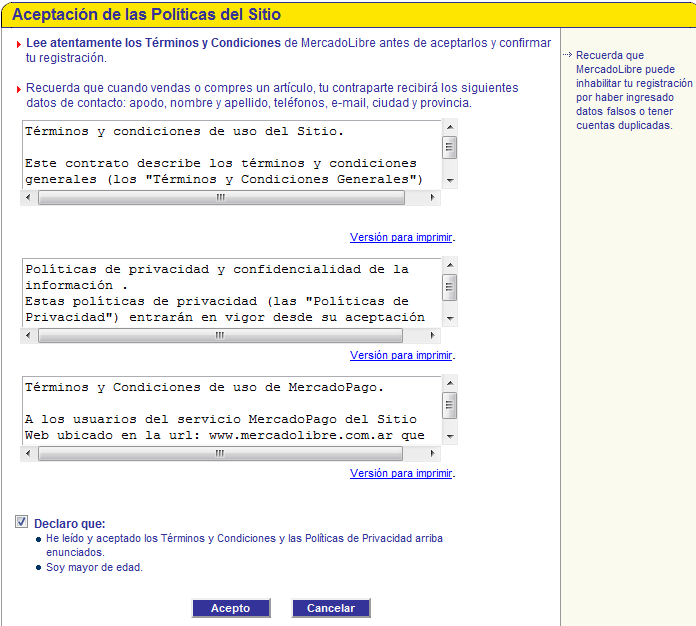
Task: Click 'Recuerda que MercadoLibre puede inhabilitar' sidebar note
Action: coord(634,90)
